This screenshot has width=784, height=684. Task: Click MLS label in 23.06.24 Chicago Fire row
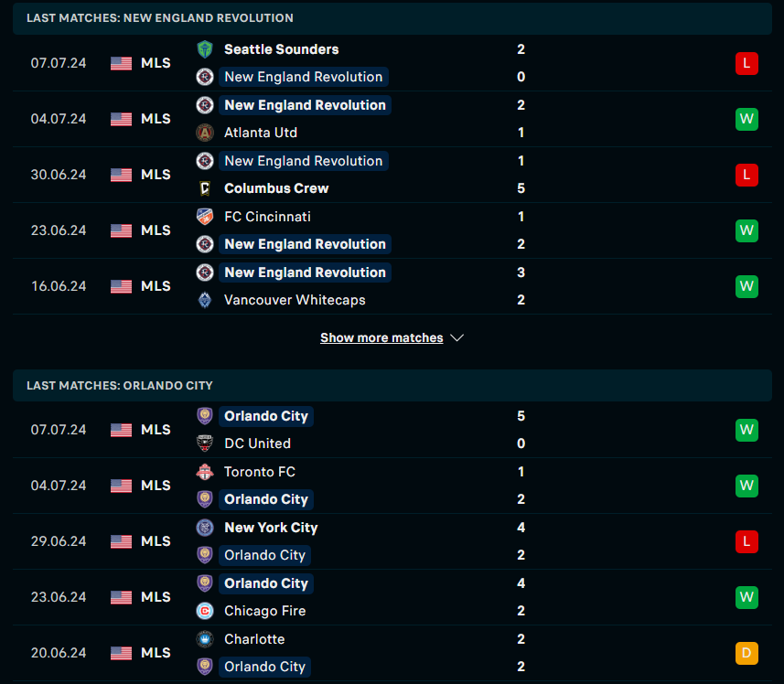(x=156, y=597)
